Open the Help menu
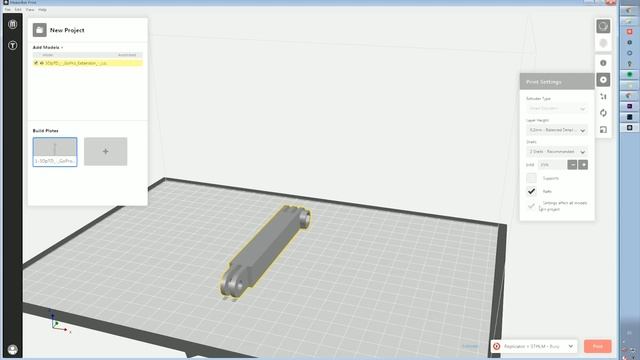 42,9
